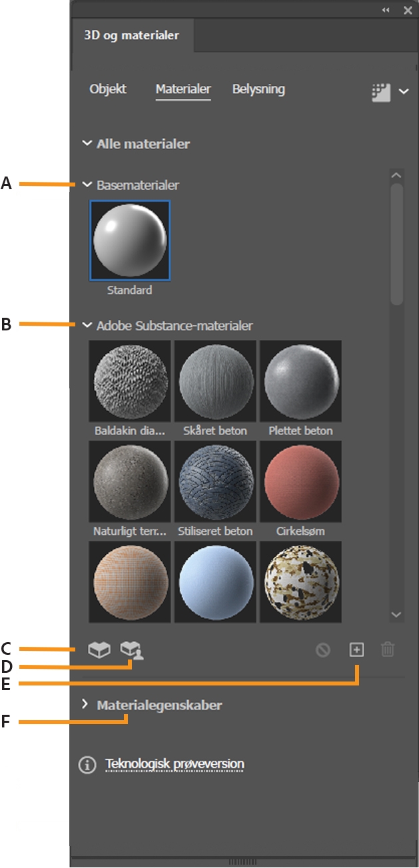Choose the Baldakin dia... material
Viewport: 419px width, 868px height.
coord(130,381)
